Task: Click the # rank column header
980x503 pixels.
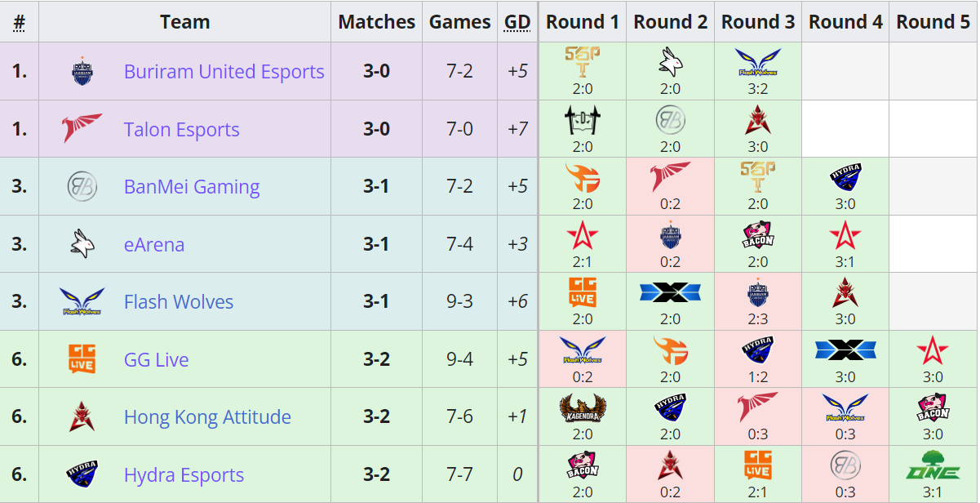Action: [19, 22]
